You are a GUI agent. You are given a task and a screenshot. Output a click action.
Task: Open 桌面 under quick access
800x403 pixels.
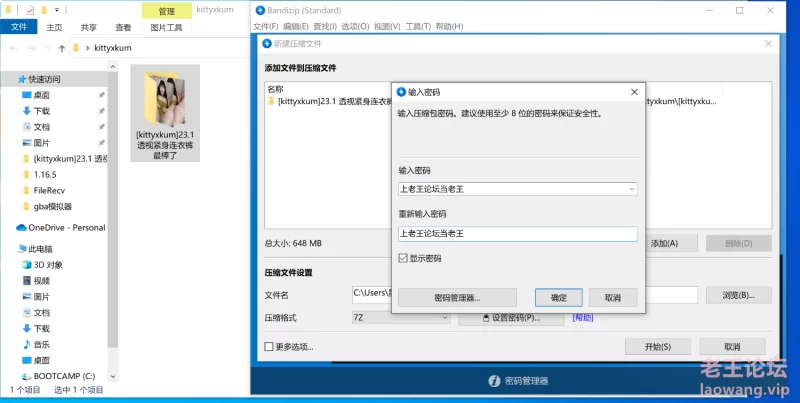point(41,95)
